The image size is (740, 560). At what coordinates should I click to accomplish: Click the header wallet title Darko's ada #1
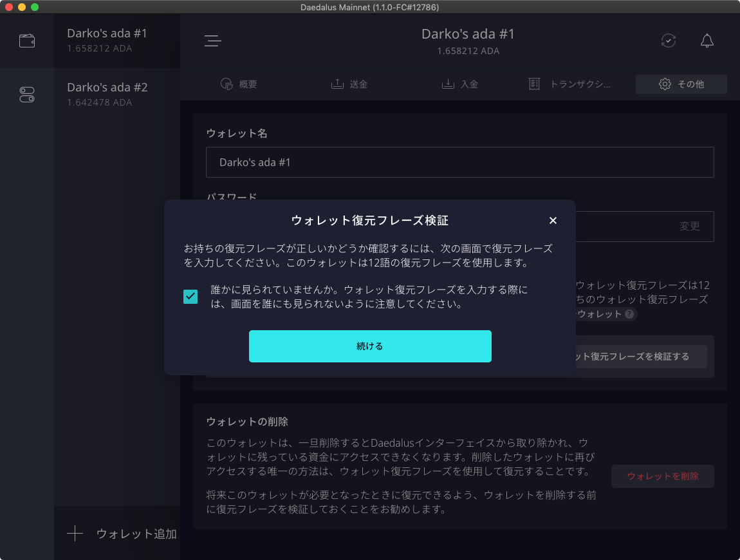(468, 34)
